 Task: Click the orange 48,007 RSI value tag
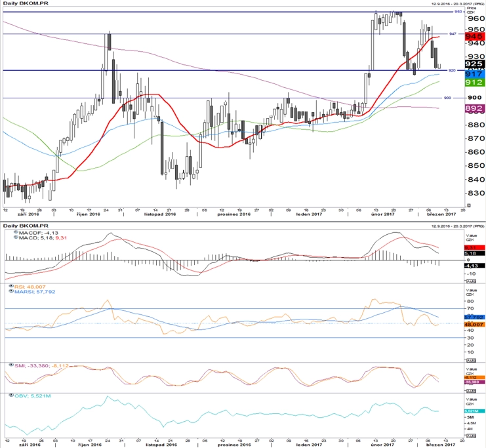tap(475, 324)
